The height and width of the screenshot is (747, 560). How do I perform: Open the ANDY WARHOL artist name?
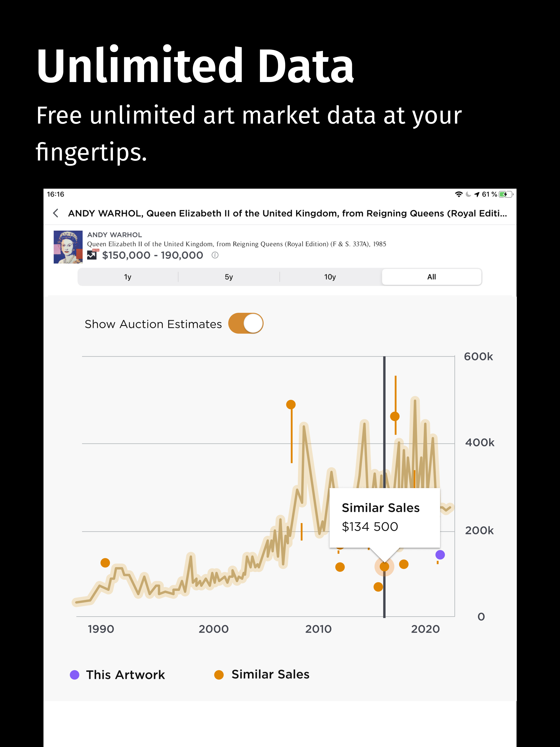point(115,235)
